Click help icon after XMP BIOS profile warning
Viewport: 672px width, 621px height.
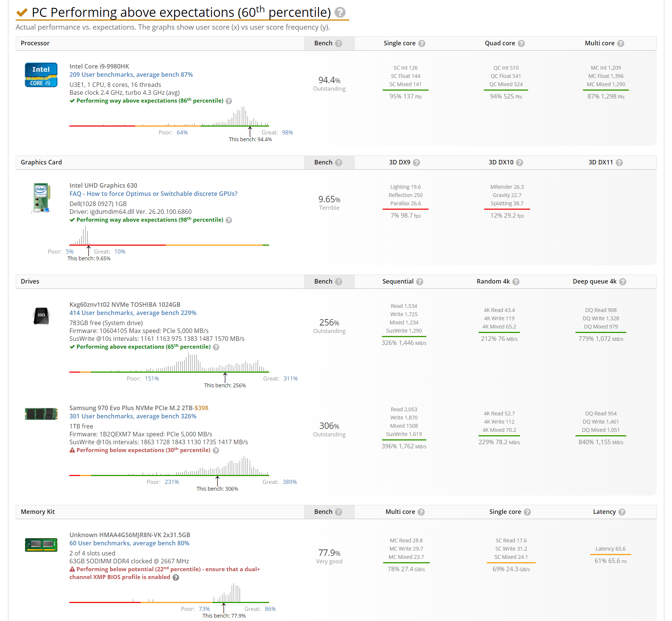pyautogui.click(x=176, y=578)
